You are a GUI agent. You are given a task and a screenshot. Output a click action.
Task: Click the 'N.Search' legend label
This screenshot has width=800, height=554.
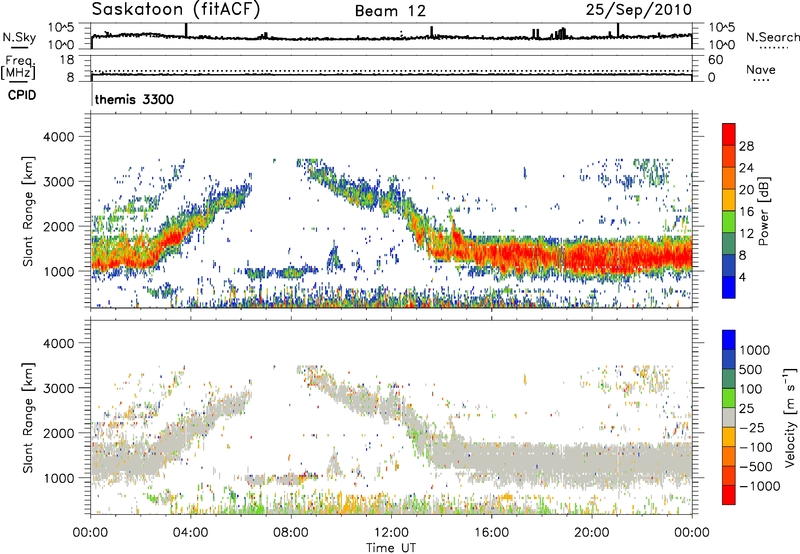pos(772,37)
